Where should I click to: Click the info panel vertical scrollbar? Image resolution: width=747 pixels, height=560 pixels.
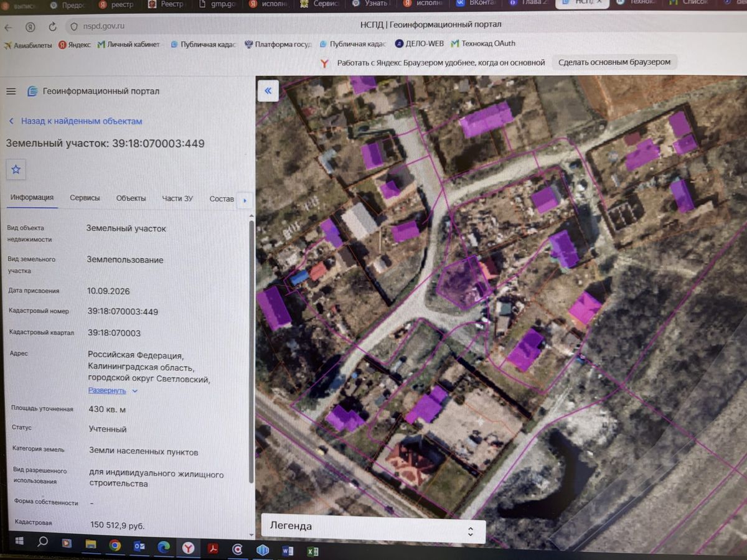[251, 352]
